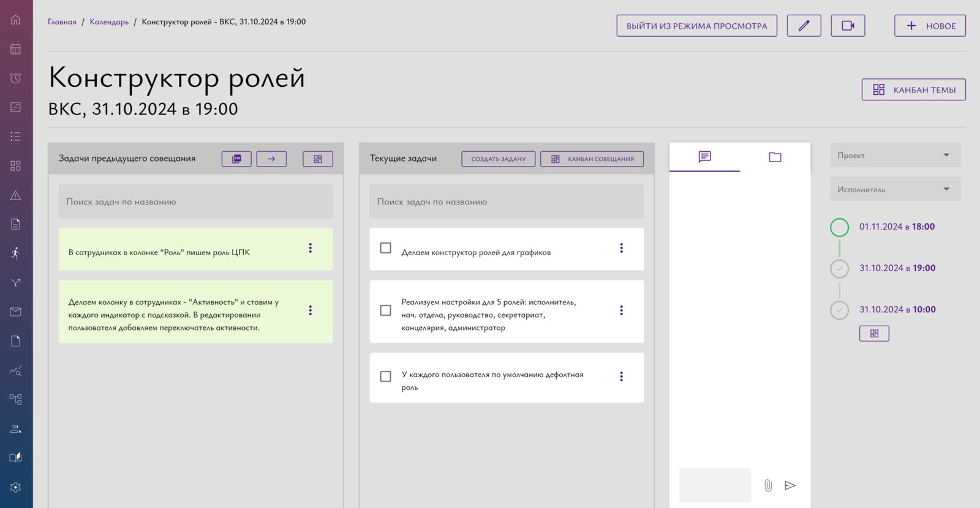Open kanban grid button of previous meeting tasks
Viewport: 980px width, 508px height.
[318, 159]
